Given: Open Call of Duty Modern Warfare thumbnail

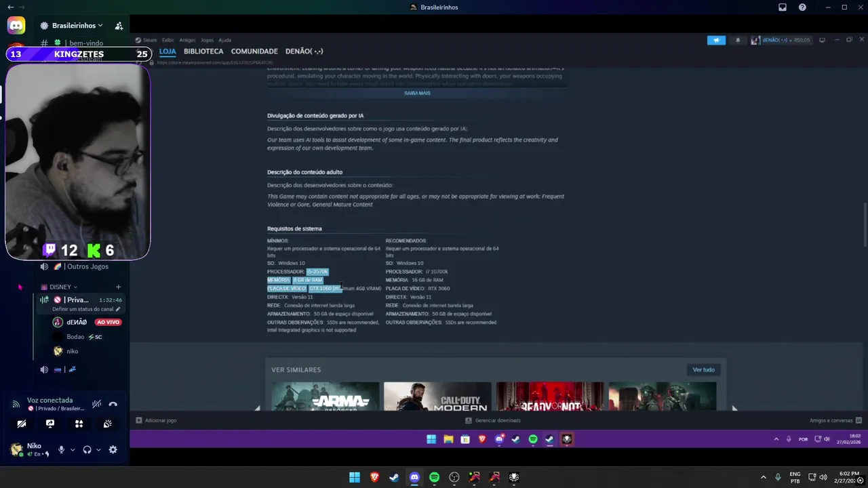Looking at the screenshot, I should click(x=437, y=396).
